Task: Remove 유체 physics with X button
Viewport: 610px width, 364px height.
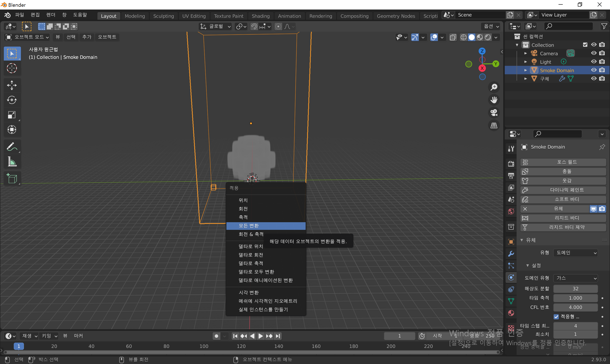Action: click(x=525, y=209)
